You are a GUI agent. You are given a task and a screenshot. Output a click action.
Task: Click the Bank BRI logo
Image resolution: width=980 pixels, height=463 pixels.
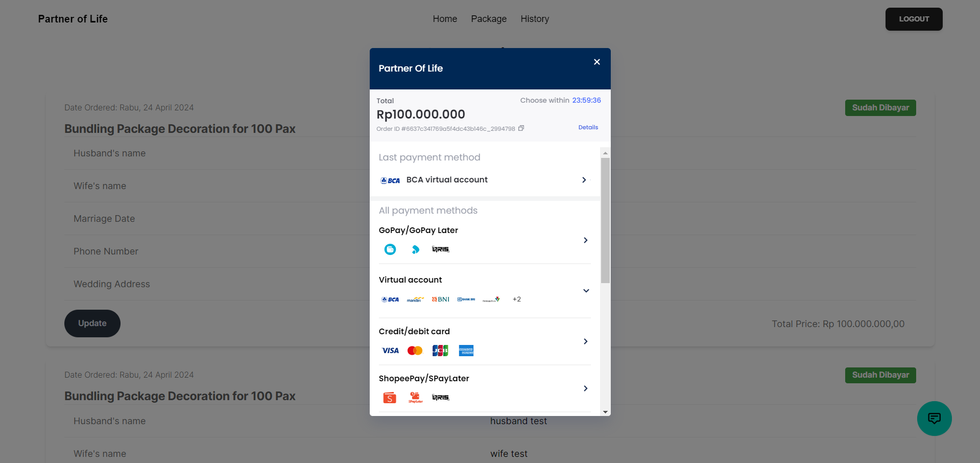click(x=466, y=299)
